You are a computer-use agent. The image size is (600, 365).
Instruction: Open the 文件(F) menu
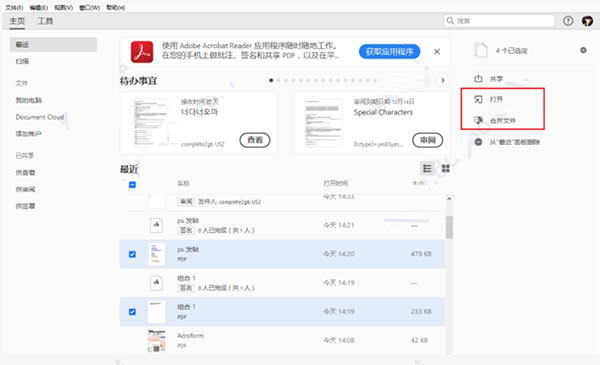[x=14, y=7]
